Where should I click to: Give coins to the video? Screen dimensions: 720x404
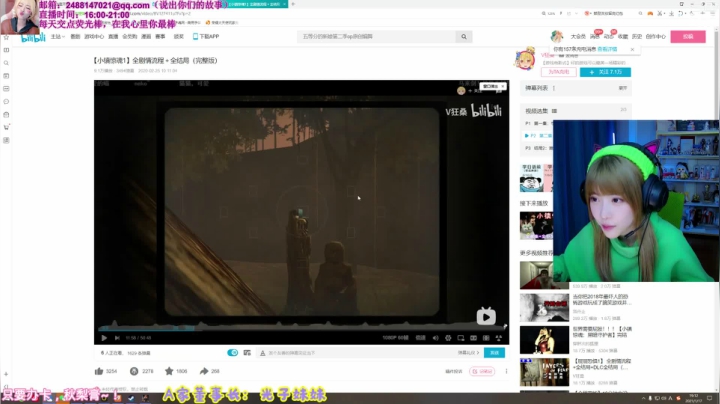point(134,371)
